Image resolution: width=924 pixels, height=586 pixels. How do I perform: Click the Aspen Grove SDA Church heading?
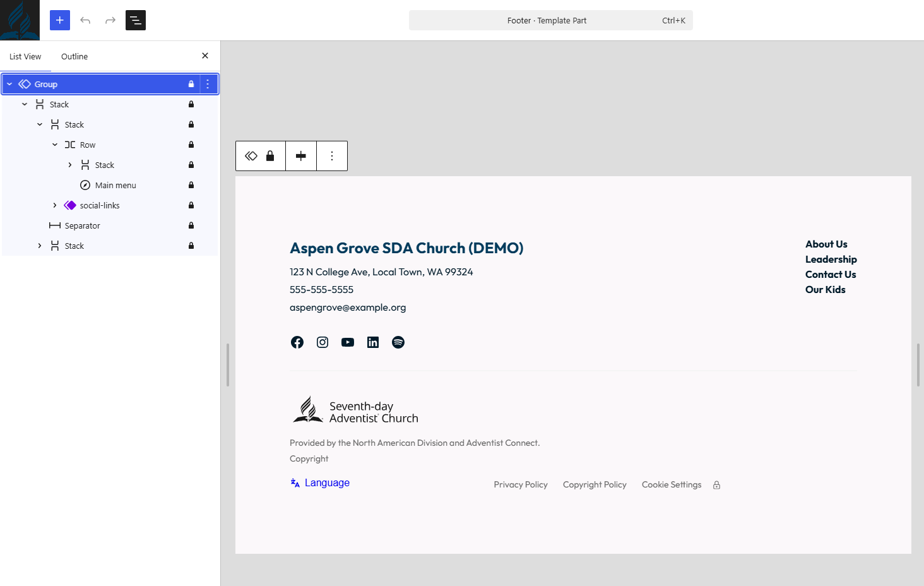click(x=406, y=248)
